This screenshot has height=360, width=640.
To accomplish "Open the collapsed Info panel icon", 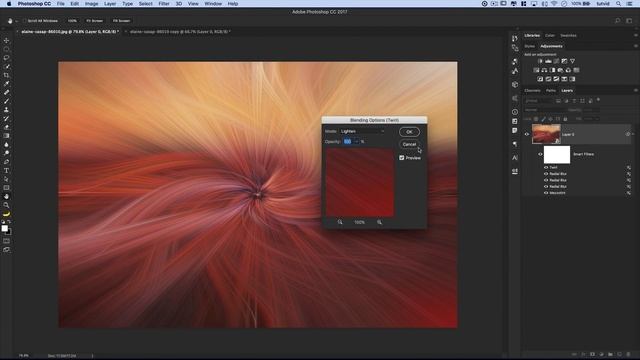I will (x=515, y=112).
